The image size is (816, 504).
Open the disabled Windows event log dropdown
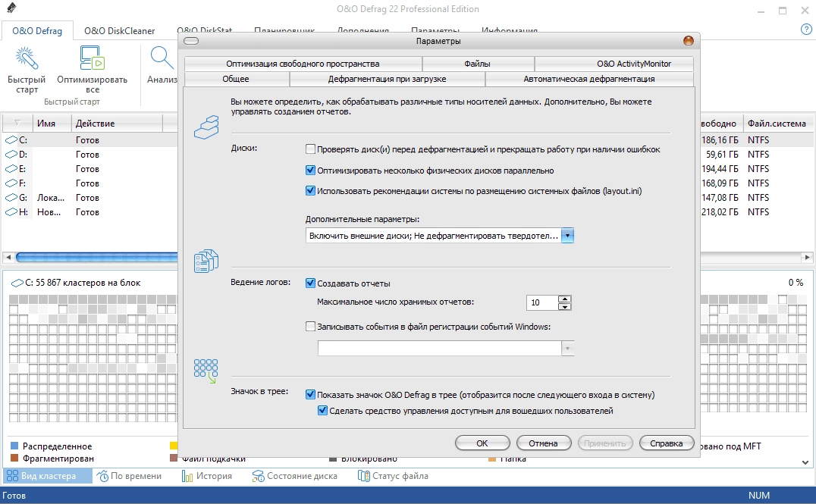[x=567, y=349]
